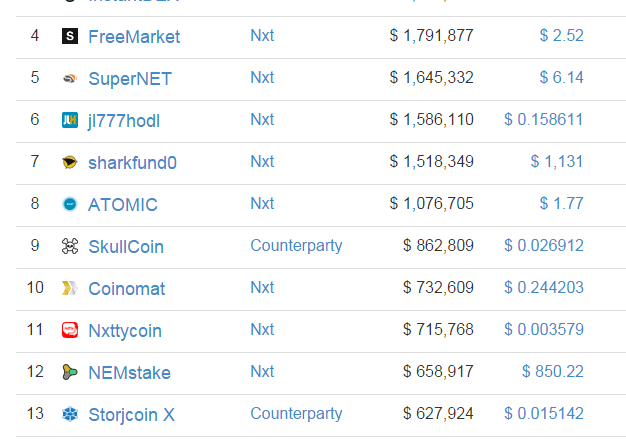Open the Storjcoin X asset page

point(131,415)
